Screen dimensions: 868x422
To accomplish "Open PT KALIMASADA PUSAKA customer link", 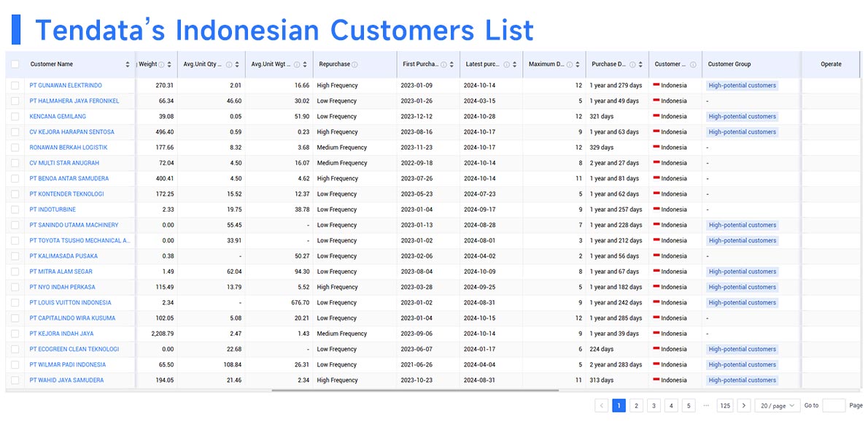I will pos(63,256).
